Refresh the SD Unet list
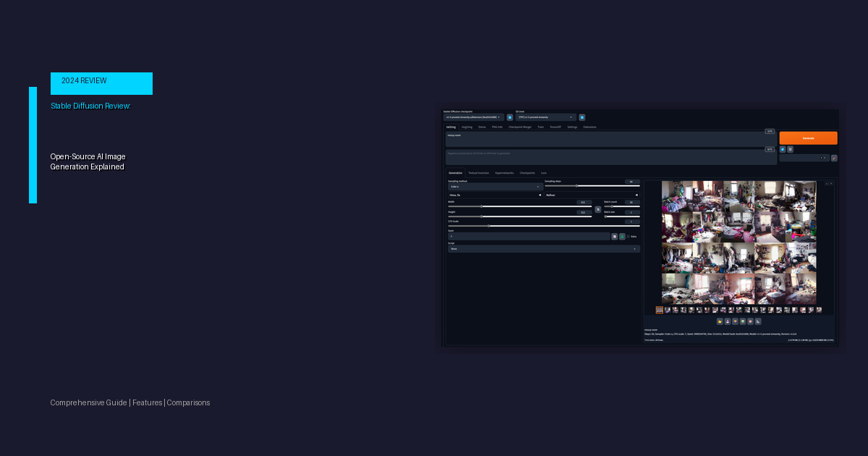 coord(582,117)
